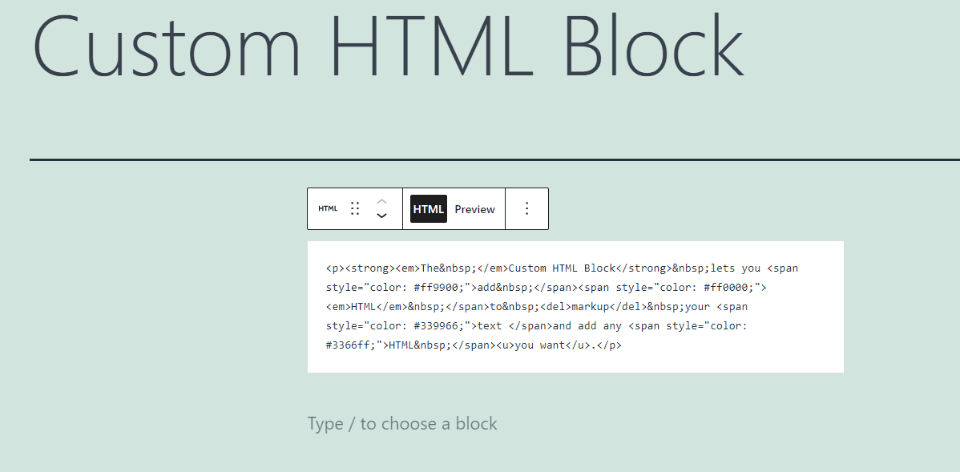Click the block drag handle dots
Screen dimensions: 960x472
tap(355, 209)
